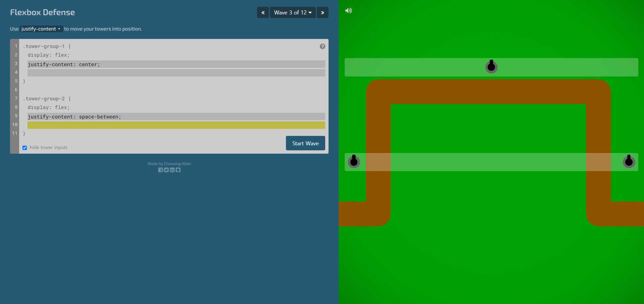This screenshot has width=644, height=304.
Task: Open the Facebook link icon
Action: pyautogui.click(x=160, y=170)
